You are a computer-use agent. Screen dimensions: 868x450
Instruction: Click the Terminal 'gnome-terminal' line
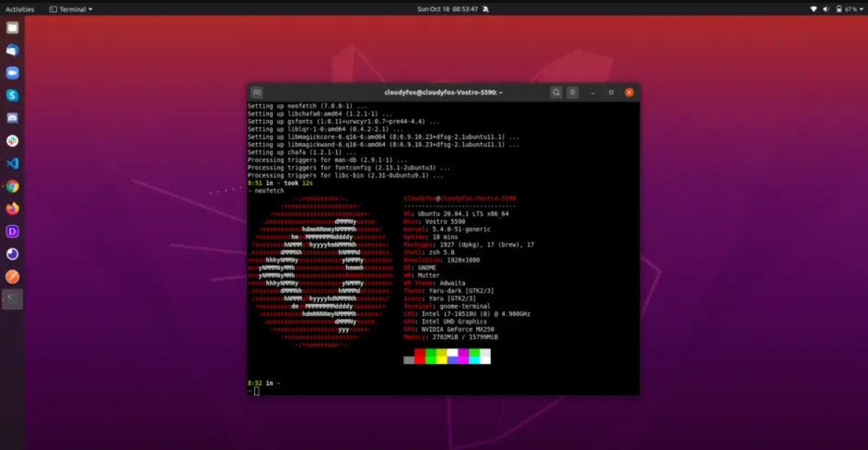pos(447,307)
